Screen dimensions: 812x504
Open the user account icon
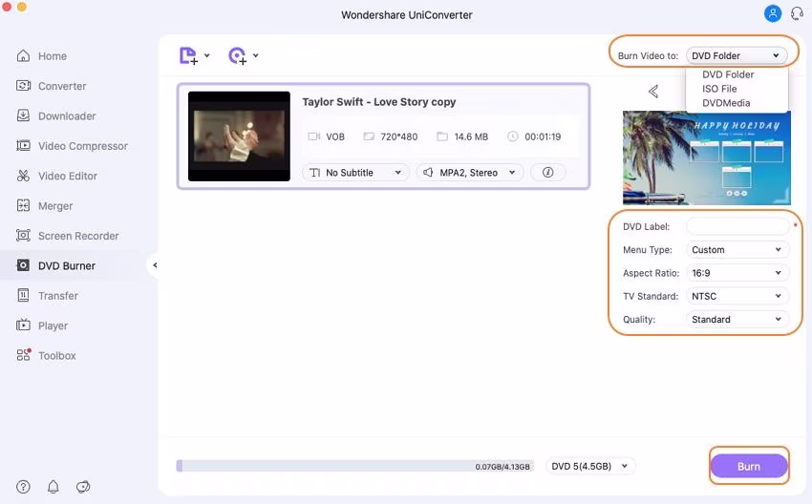(x=772, y=13)
